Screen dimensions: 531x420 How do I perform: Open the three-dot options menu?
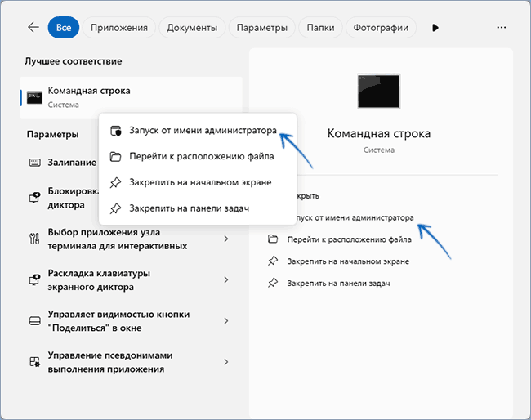pyautogui.click(x=502, y=28)
